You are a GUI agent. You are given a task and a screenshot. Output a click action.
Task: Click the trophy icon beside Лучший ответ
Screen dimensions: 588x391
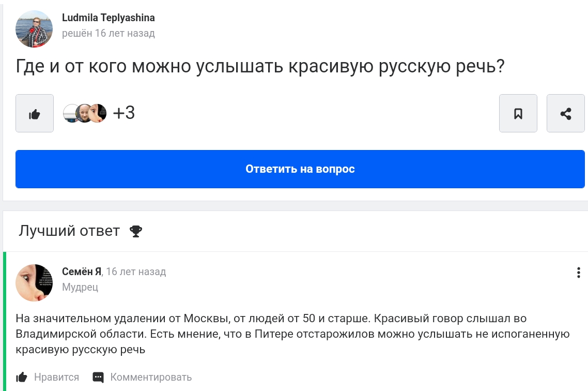136,231
